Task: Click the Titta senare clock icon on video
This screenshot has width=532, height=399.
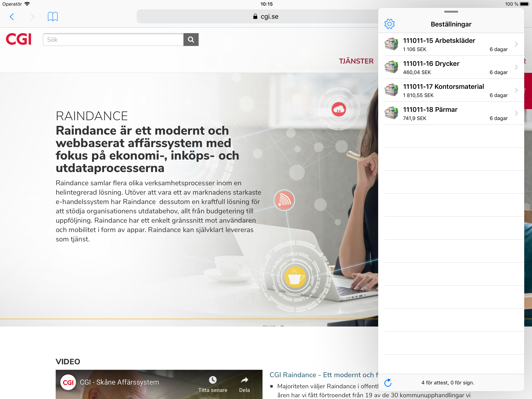Action: (213, 380)
